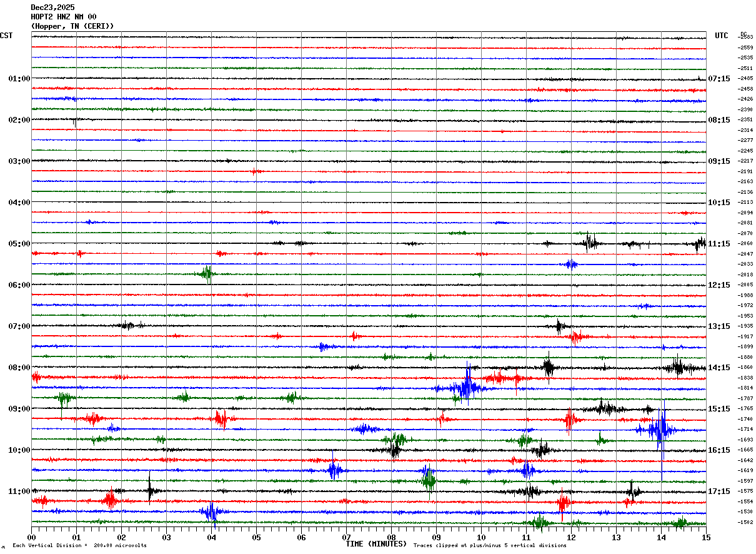Click the station code HOPT2 HNZ NM 00
The width and height of the screenshot is (756, 554).
pyautogui.click(x=64, y=17)
